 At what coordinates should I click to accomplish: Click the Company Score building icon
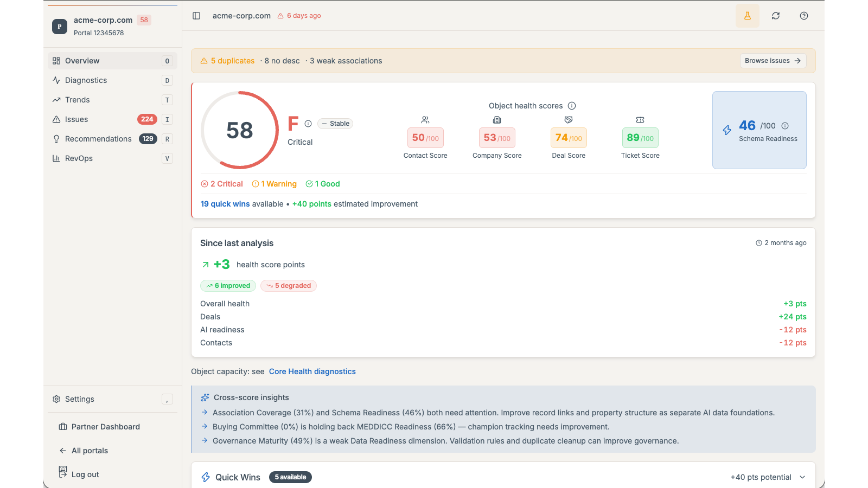tap(497, 120)
